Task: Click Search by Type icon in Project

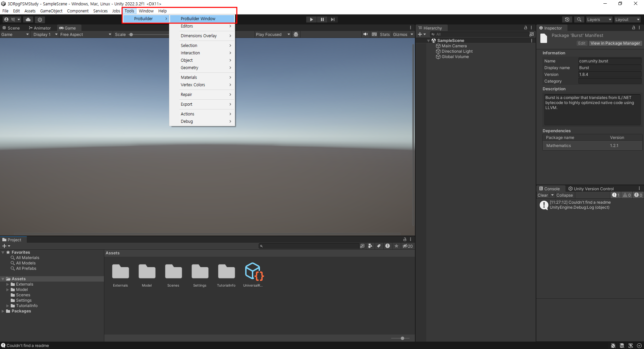Action: click(370, 246)
